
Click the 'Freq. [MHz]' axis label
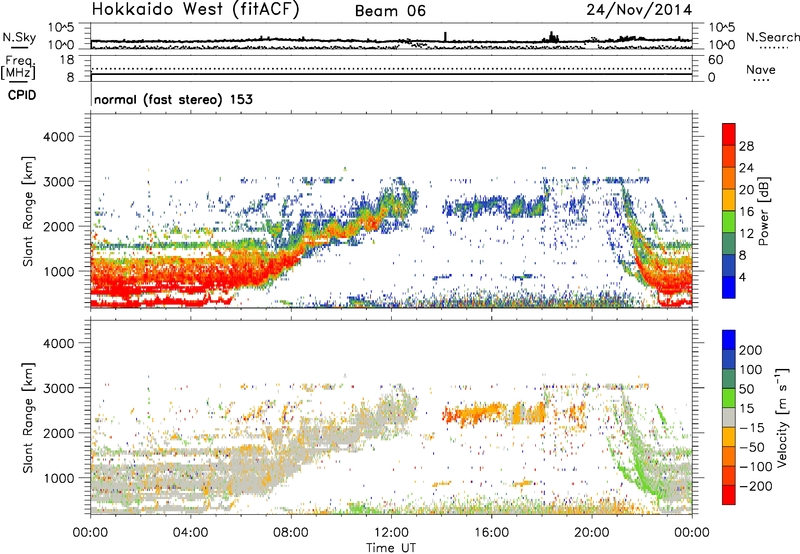18,68
